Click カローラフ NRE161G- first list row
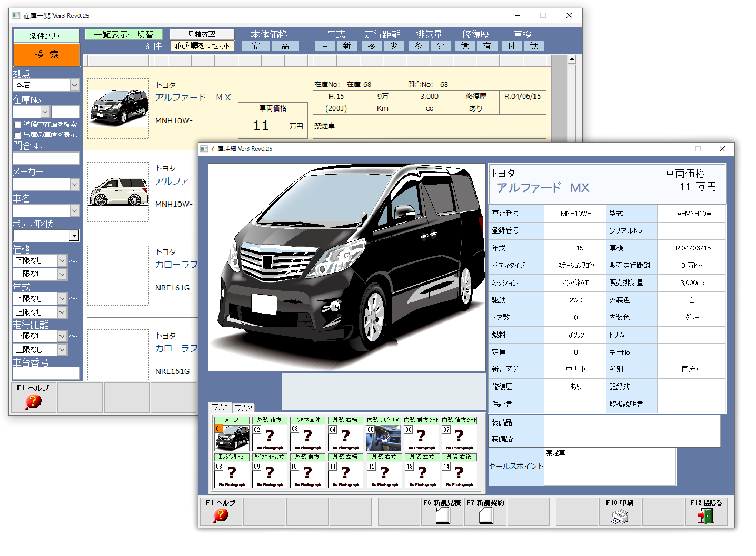The height and width of the screenshot is (556, 756). tap(142, 276)
